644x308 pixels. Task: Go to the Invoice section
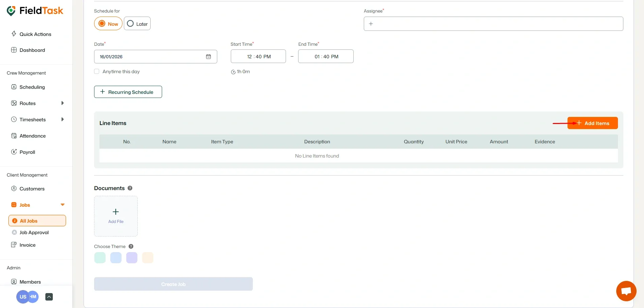pyautogui.click(x=27, y=245)
